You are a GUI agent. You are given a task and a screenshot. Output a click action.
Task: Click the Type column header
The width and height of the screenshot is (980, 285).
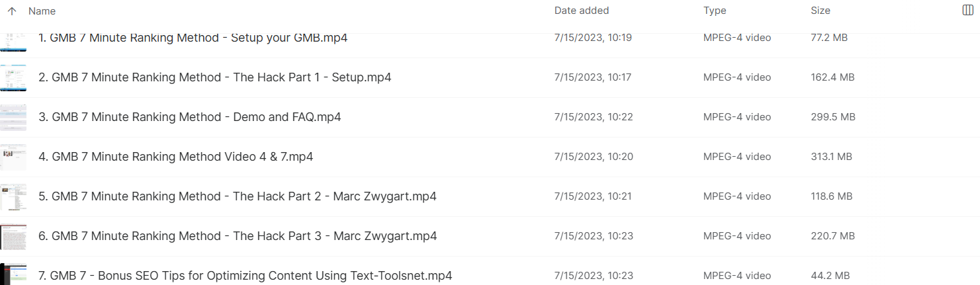(715, 11)
